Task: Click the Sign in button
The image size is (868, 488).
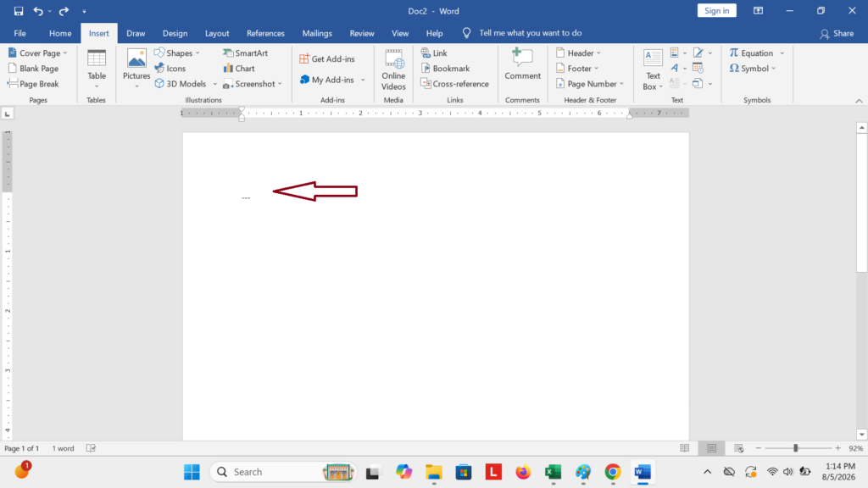Action: point(717,11)
